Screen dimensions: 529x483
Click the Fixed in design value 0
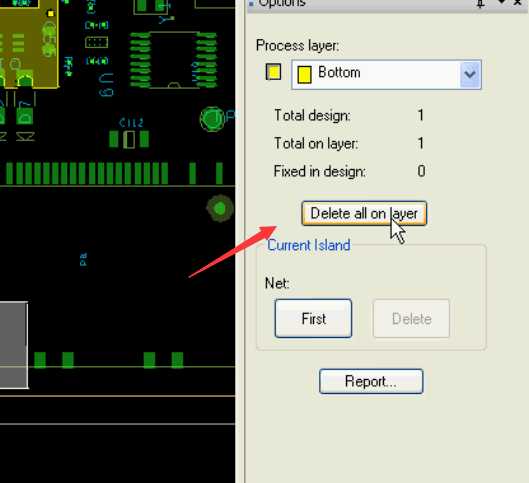(x=421, y=171)
